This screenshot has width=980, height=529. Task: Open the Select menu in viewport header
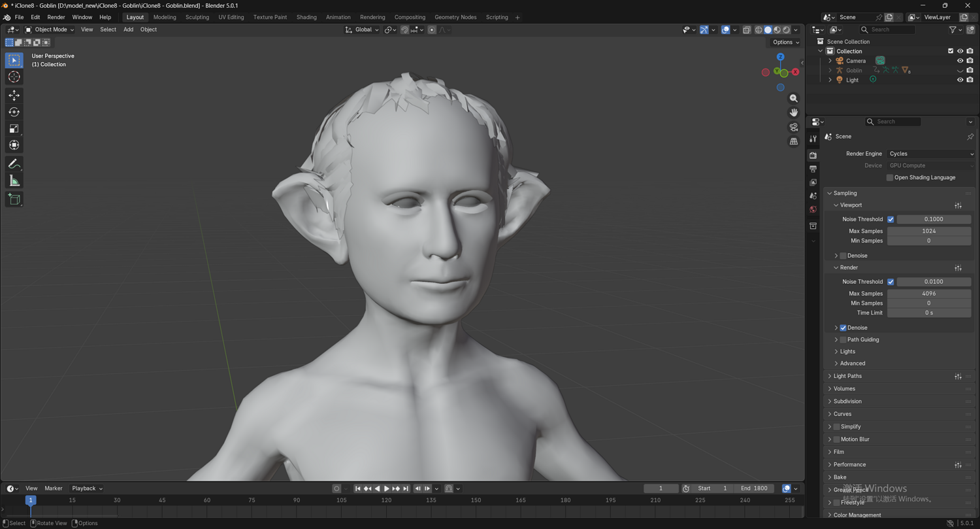[108, 29]
